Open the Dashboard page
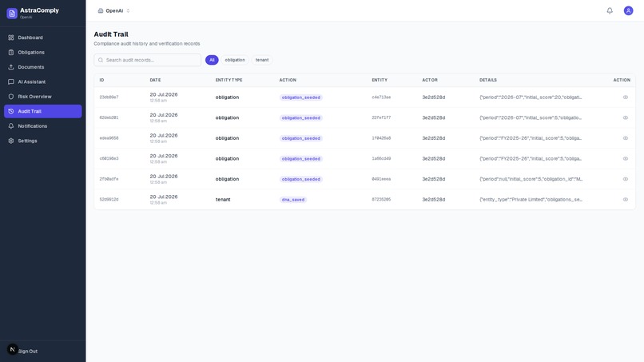Screen dimensions: 644x362 click(x=42, y=38)
